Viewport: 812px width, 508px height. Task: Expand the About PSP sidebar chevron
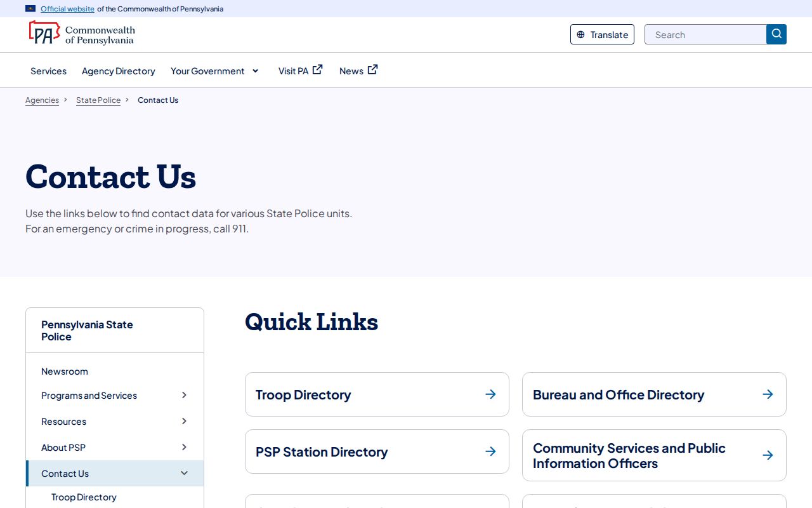(x=184, y=447)
